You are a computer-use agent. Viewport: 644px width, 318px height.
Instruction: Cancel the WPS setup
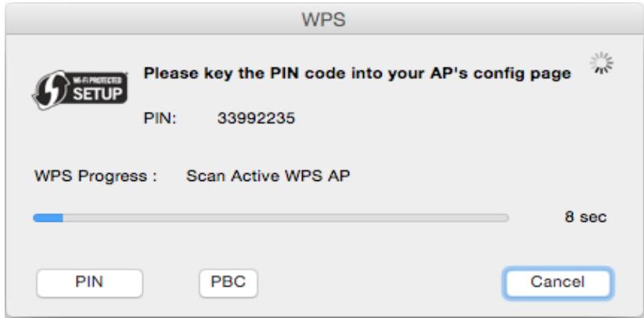tap(558, 283)
